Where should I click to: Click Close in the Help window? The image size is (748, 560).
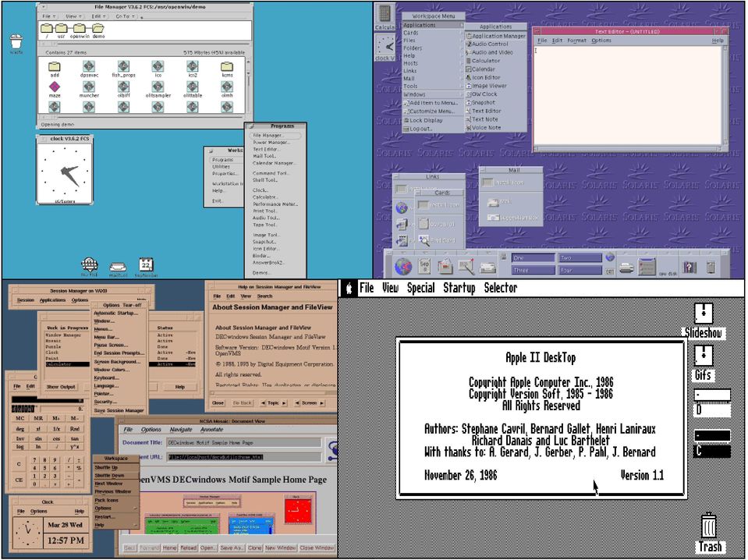pos(218,403)
